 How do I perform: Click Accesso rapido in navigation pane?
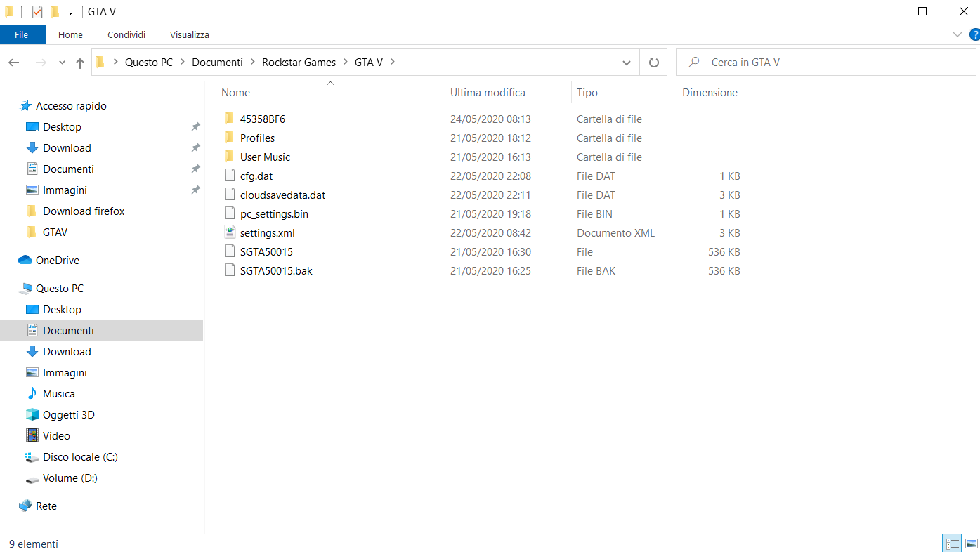pyautogui.click(x=71, y=106)
